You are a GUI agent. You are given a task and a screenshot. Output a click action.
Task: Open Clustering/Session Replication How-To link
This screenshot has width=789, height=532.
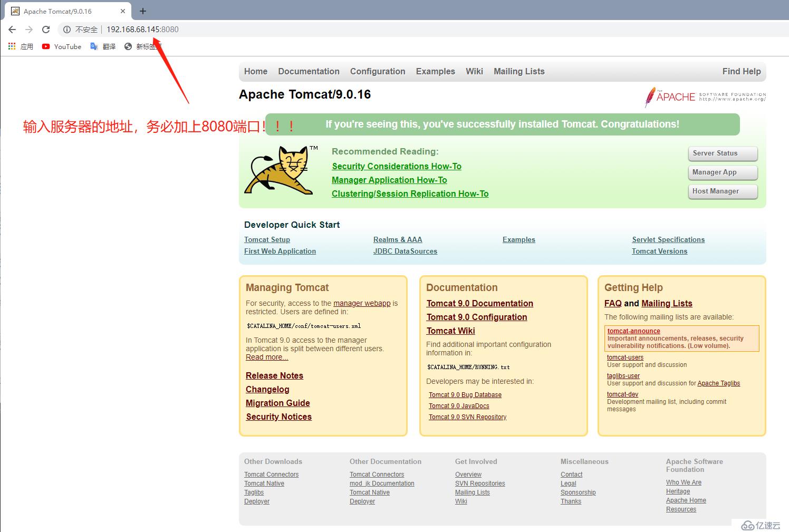[x=410, y=194]
